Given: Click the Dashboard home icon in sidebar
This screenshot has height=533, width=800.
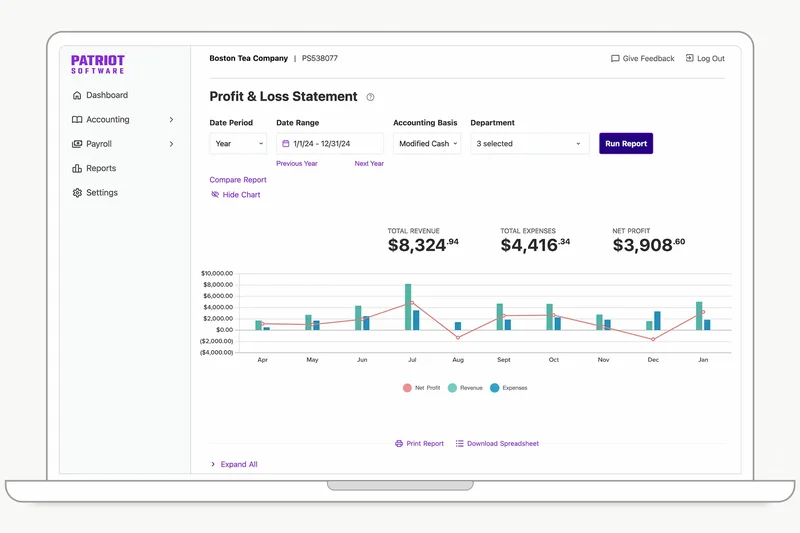Looking at the screenshot, I should click(77, 96).
